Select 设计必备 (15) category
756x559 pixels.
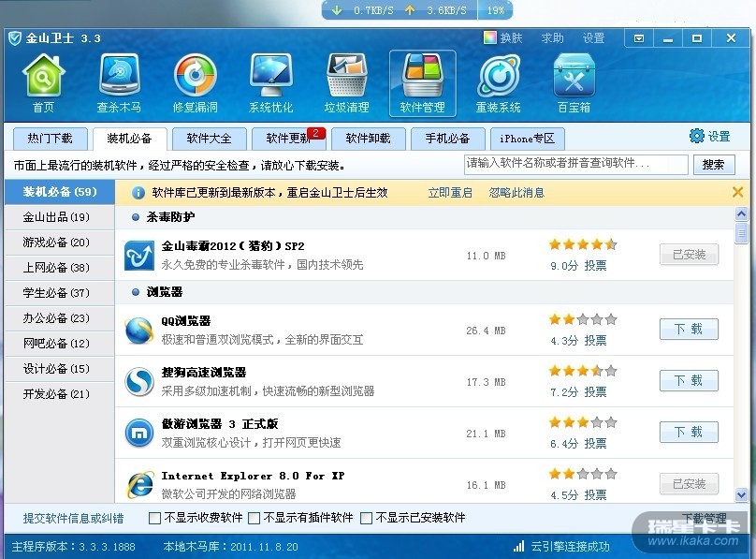59,369
